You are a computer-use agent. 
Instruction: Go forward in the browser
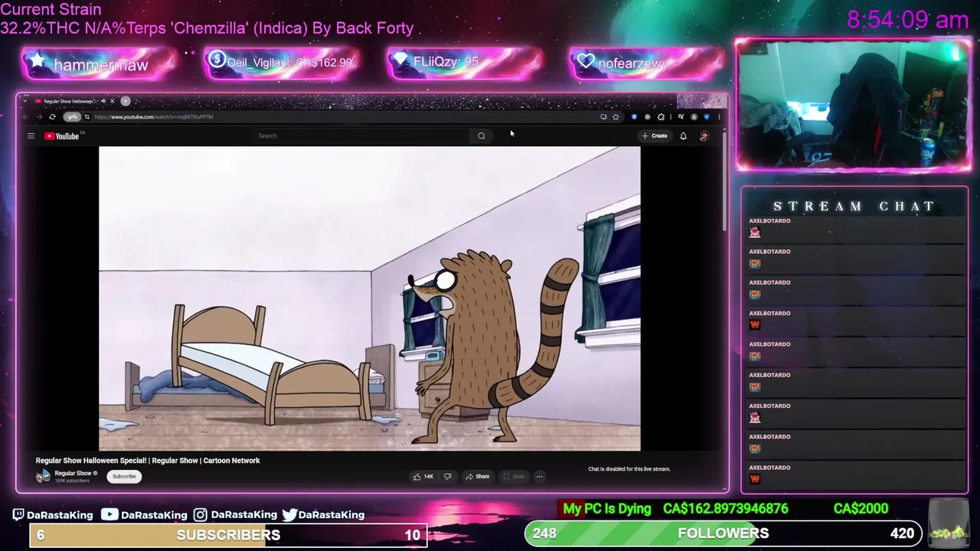[x=39, y=117]
